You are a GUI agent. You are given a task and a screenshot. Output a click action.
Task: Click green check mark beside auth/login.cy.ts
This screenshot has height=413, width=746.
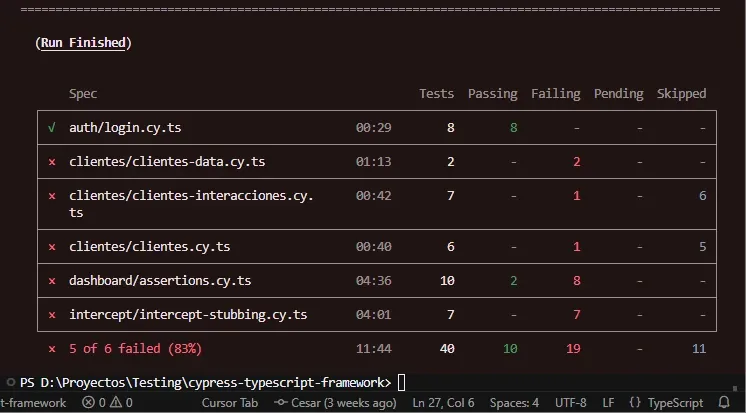point(52,128)
